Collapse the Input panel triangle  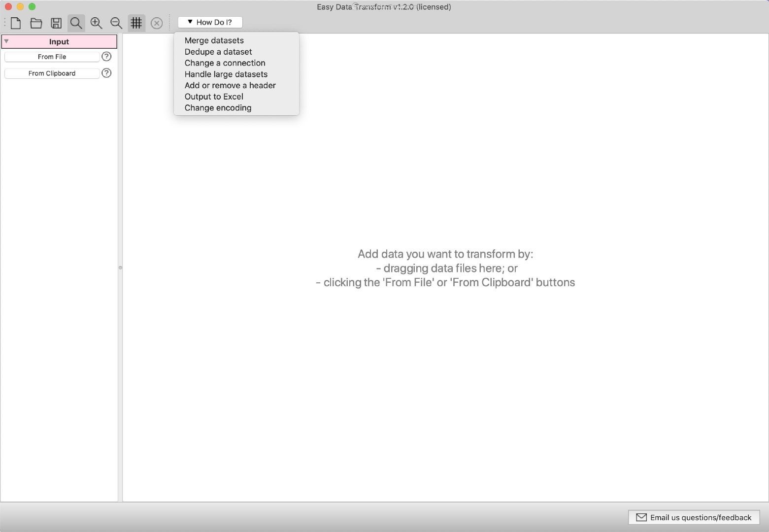[6, 41]
